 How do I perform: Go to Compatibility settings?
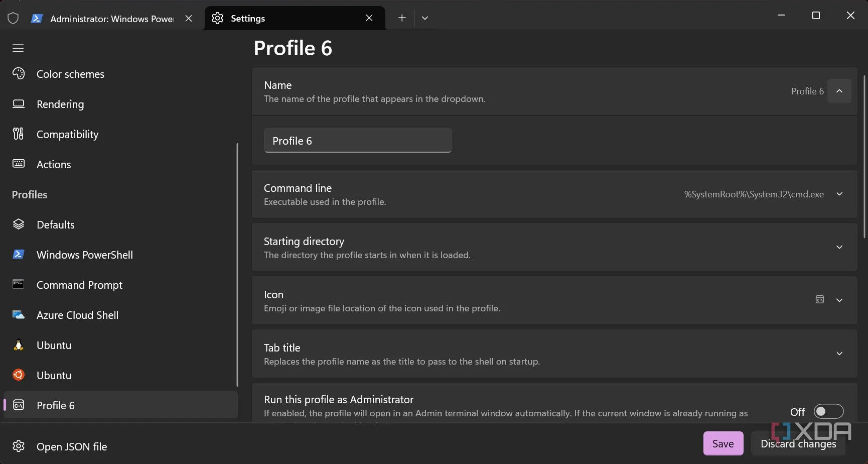(x=67, y=135)
